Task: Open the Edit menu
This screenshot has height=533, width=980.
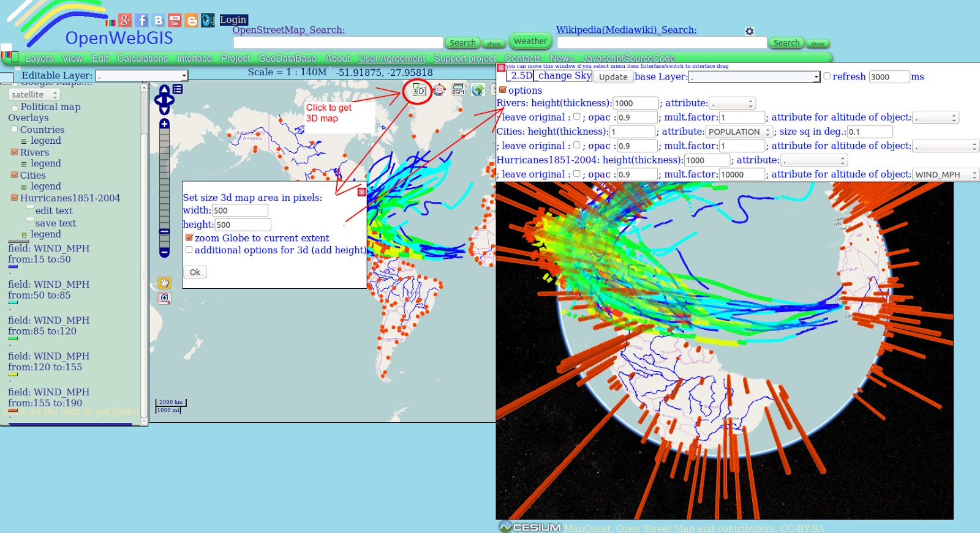Action: tap(100, 59)
